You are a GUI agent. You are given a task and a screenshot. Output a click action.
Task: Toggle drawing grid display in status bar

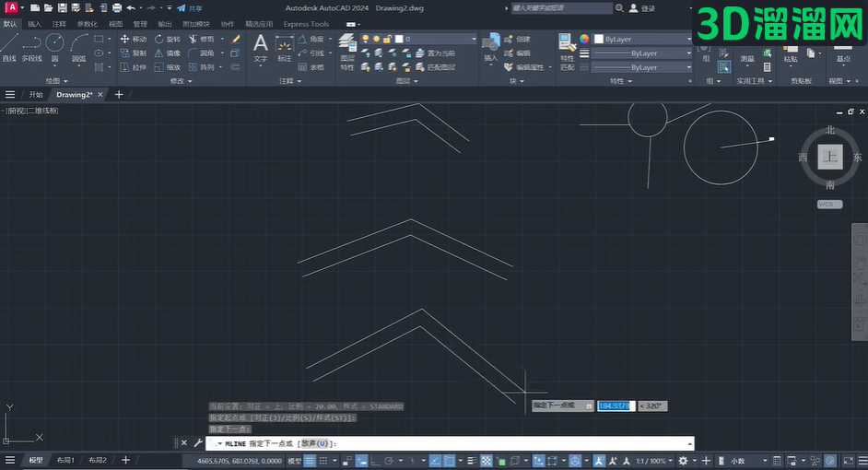pyautogui.click(x=310, y=461)
